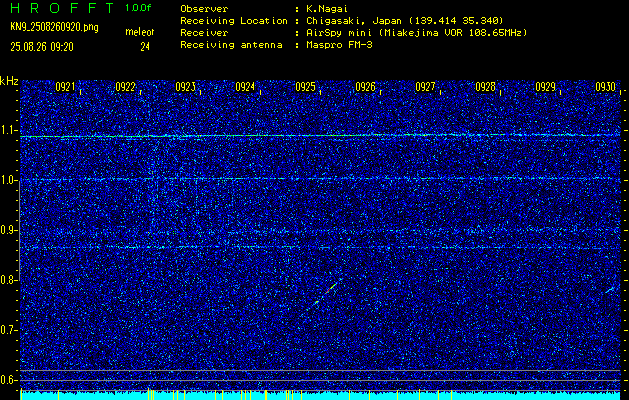Image resolution: width=629 pixels, height=400 pixels.
Task: Click the version number 1.0.0f
Action: pos(138,8)
